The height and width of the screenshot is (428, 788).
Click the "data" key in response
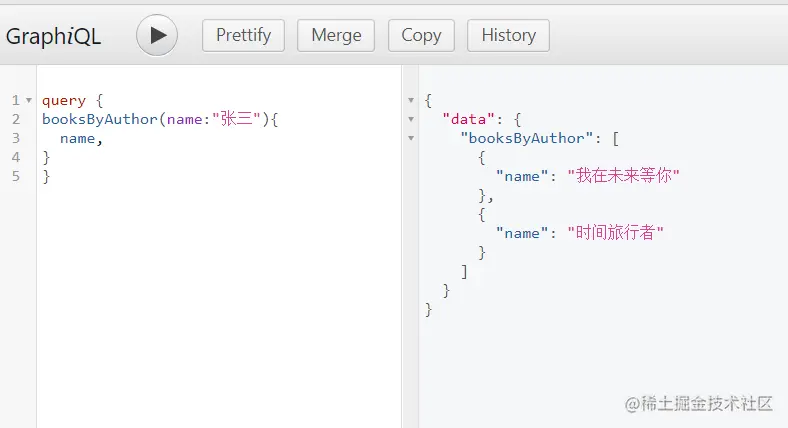pos(468,120)
